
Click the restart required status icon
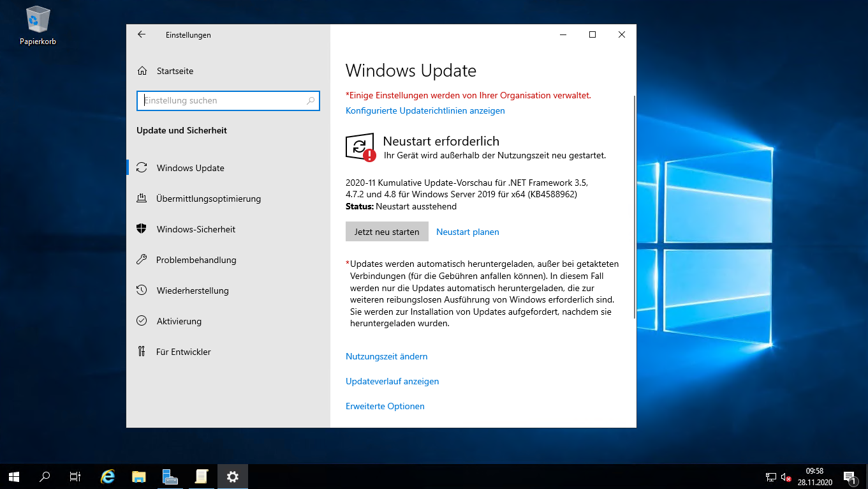pos(360,147)
